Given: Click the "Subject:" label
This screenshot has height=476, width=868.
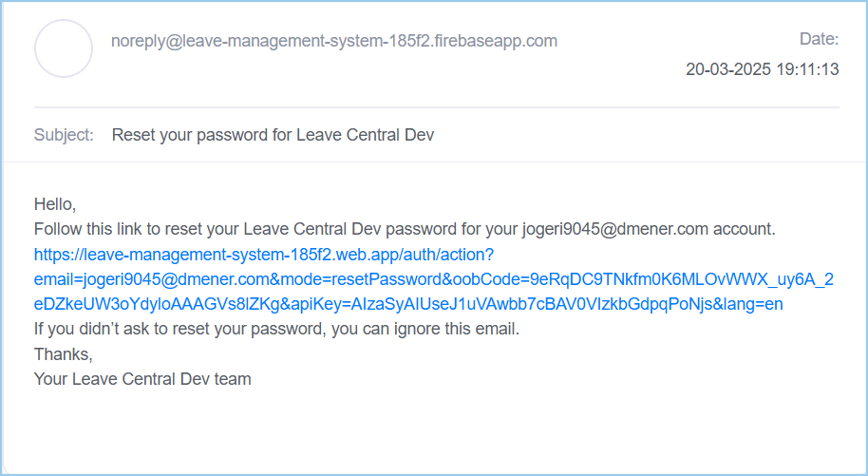Looking at the screenshot, I should click(64, 135).
